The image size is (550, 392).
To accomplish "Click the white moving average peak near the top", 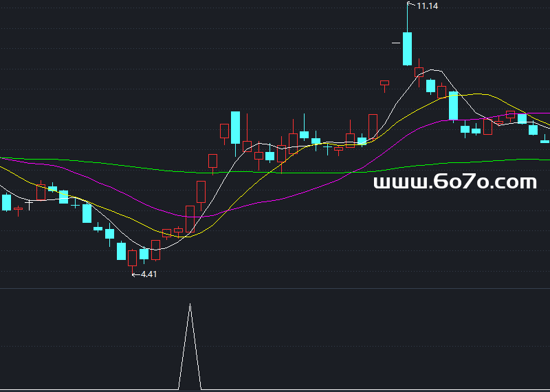I will click(x=433, y=69).
